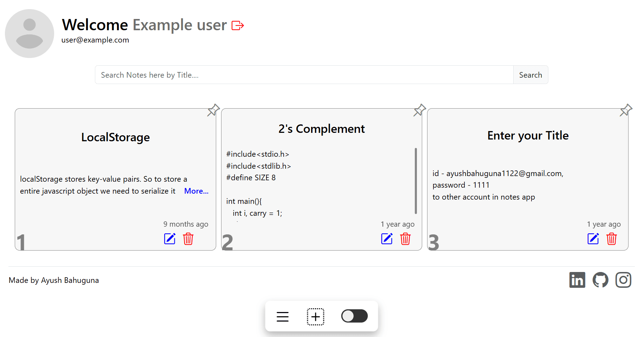Click the profile avatar image
The width and height of the screenshot is (644, 337).
30,33
